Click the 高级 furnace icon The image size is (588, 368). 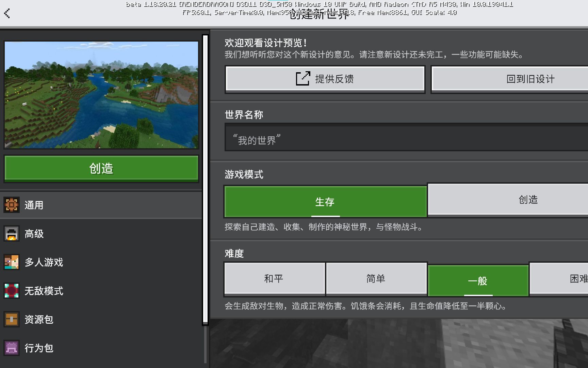(x=12, y=233)
